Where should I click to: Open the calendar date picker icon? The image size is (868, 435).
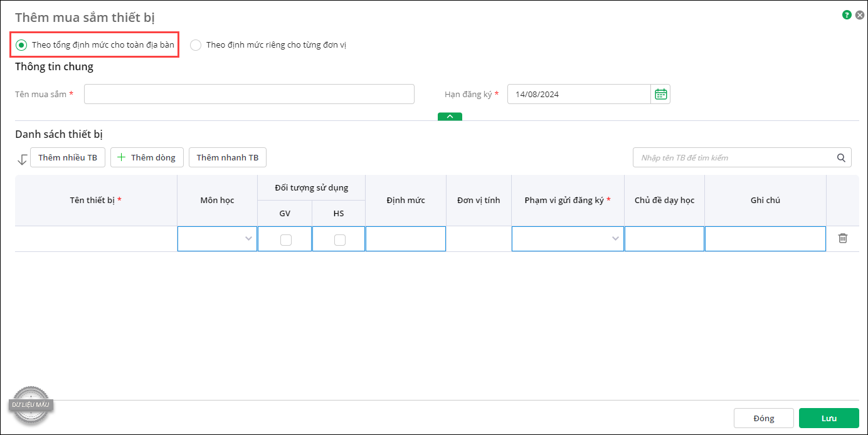pyautogui.click(x=660, y=94)
